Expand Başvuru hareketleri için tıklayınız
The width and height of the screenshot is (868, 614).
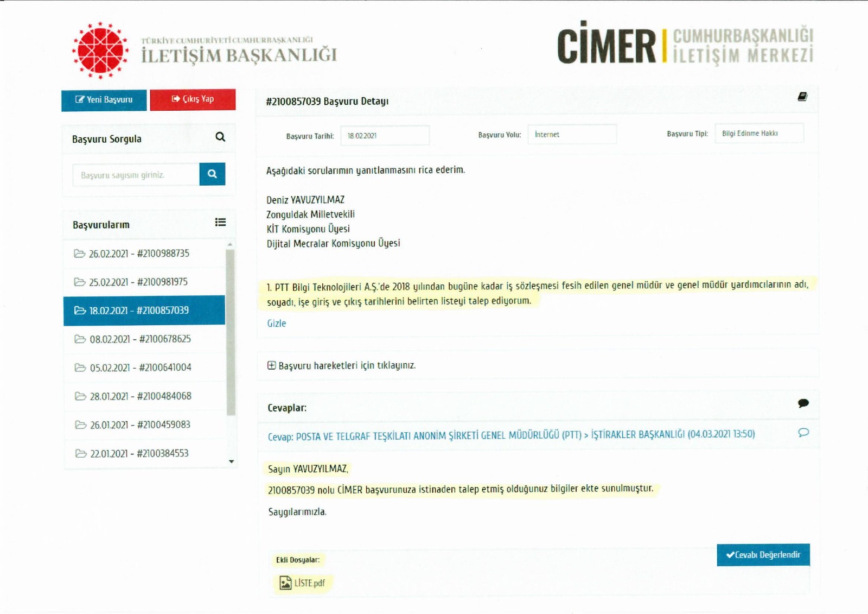(342, 365)
